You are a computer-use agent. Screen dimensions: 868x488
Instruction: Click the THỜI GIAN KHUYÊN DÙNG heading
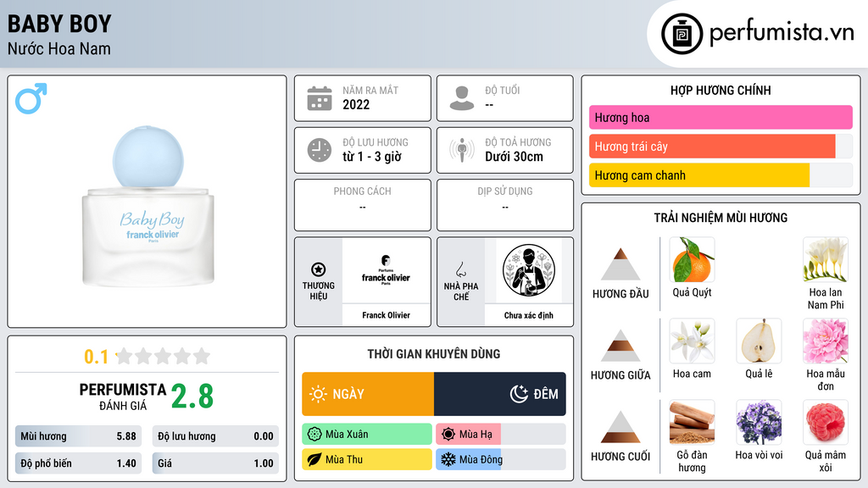coord(434,353)
